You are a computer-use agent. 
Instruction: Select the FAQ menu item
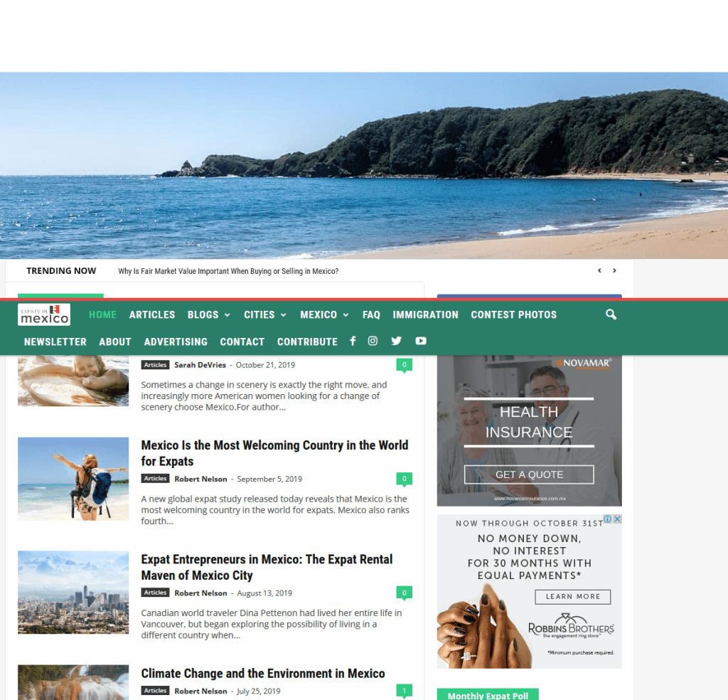point(371,314)
